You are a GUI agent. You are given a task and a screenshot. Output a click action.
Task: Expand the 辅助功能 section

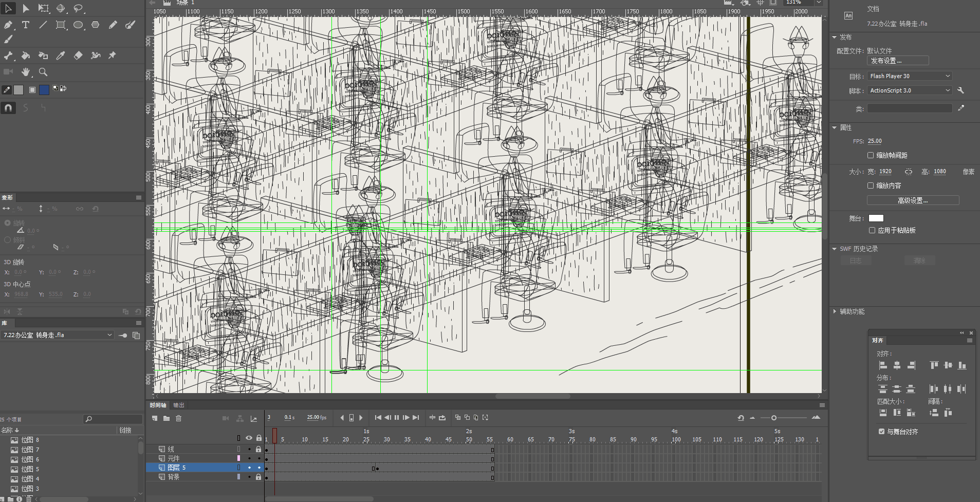click(834, 311)
